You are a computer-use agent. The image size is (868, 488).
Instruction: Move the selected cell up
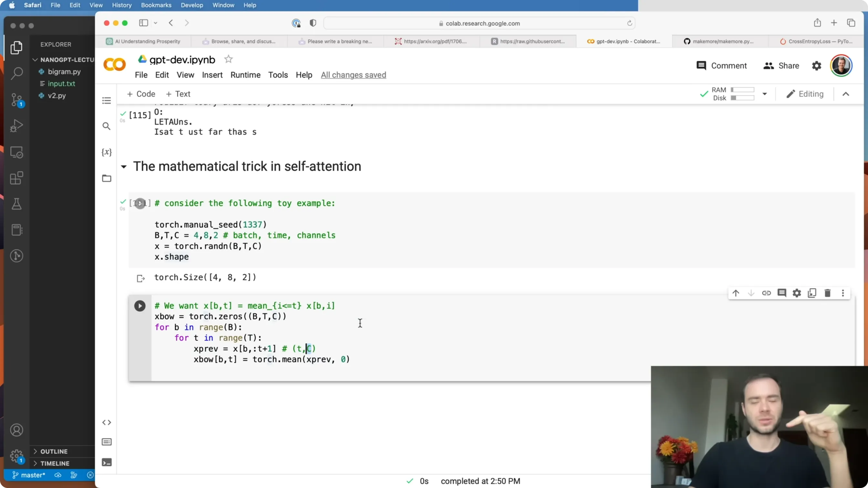coord(736,293)
